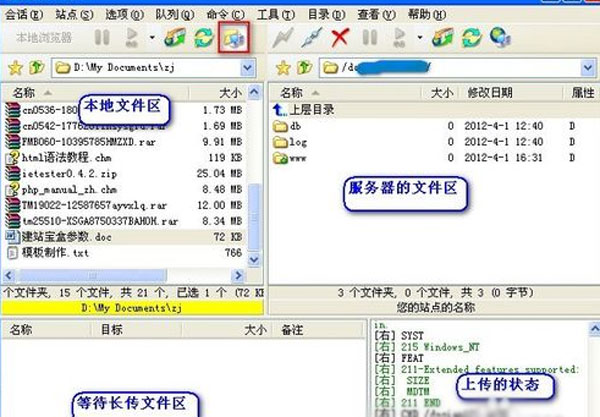Click the red X disconnect icon
Image resolution: width=600 pixels, height=417 pixels.
click(340, 38)
